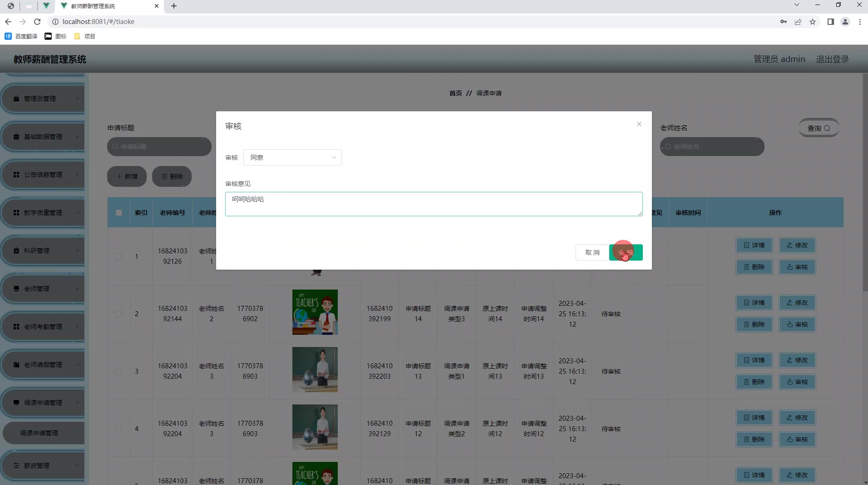Click 修改 edit button for row 2
The image size is (868, 485).
point(797,303)
